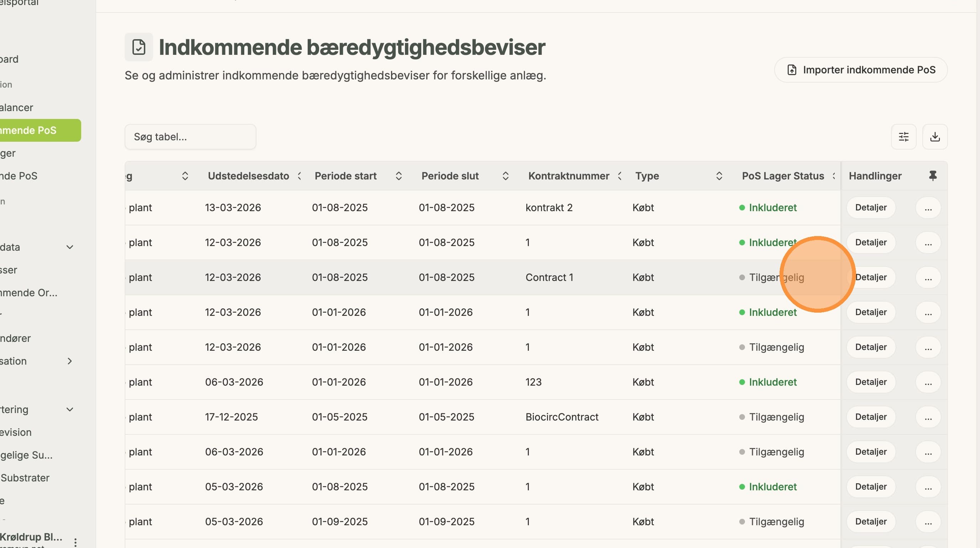
Task: Click the 'BiocircContract' cell
Action: point(562,417)
